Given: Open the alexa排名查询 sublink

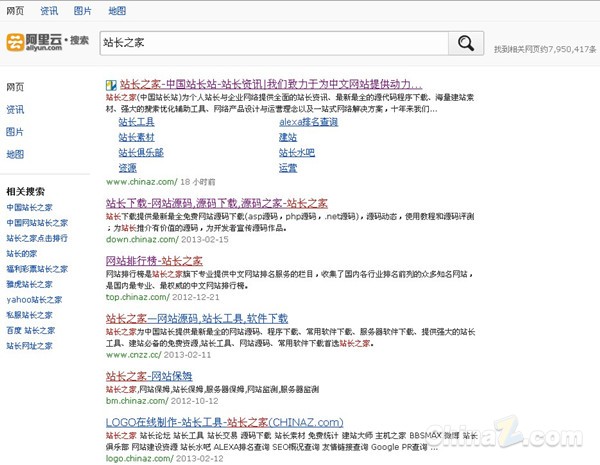Looking at the screenshot, I should [308, 122].
